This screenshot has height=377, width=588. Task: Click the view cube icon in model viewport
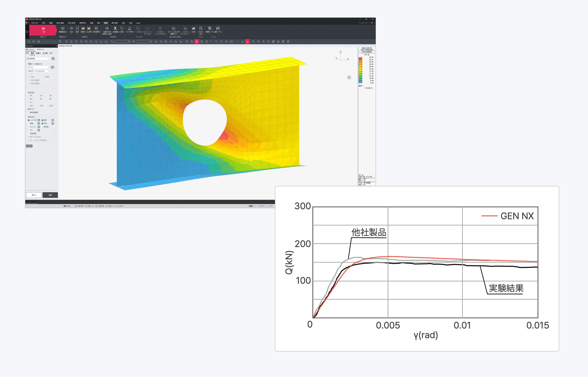coord(349,77)
